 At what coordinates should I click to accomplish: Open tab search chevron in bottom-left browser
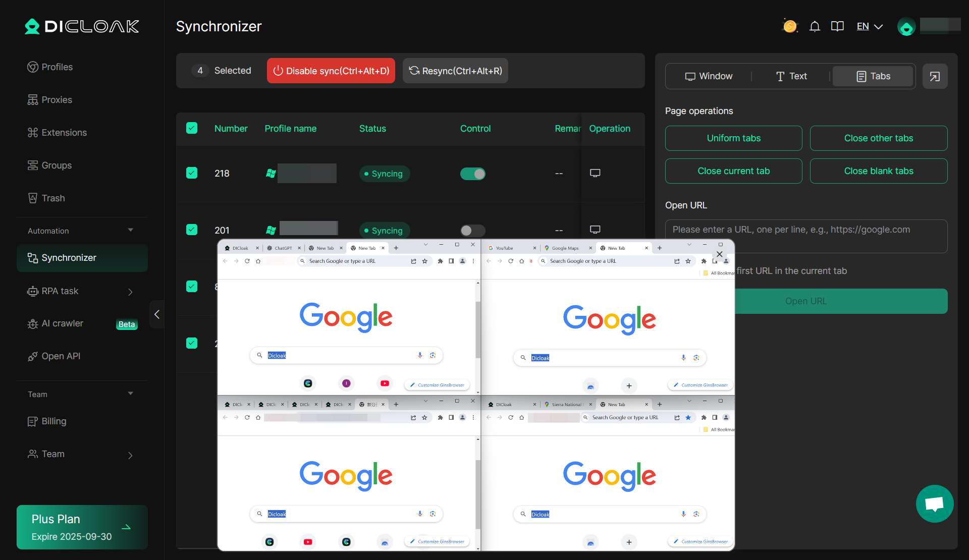(x=425, y=401)
